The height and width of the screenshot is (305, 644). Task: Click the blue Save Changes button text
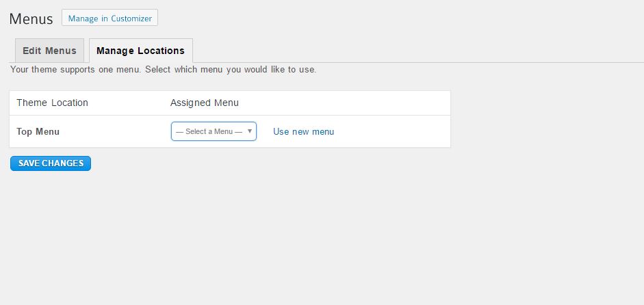point(51,163)
